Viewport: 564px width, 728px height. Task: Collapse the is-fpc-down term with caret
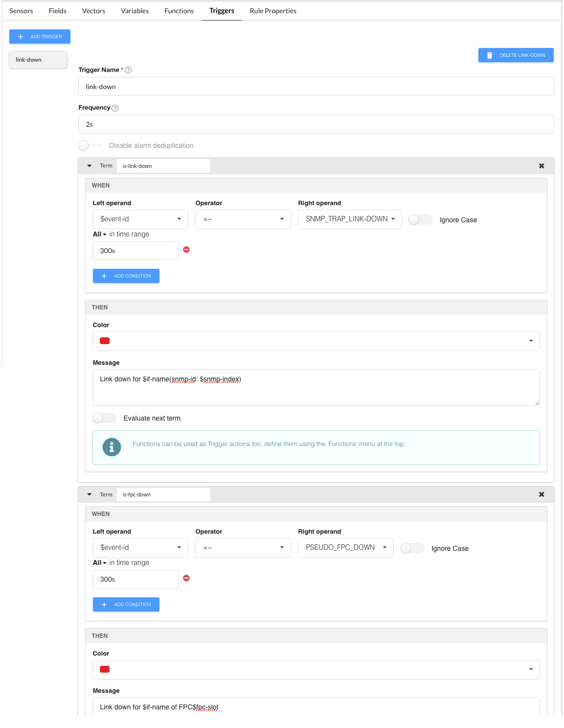click(90, 494)
